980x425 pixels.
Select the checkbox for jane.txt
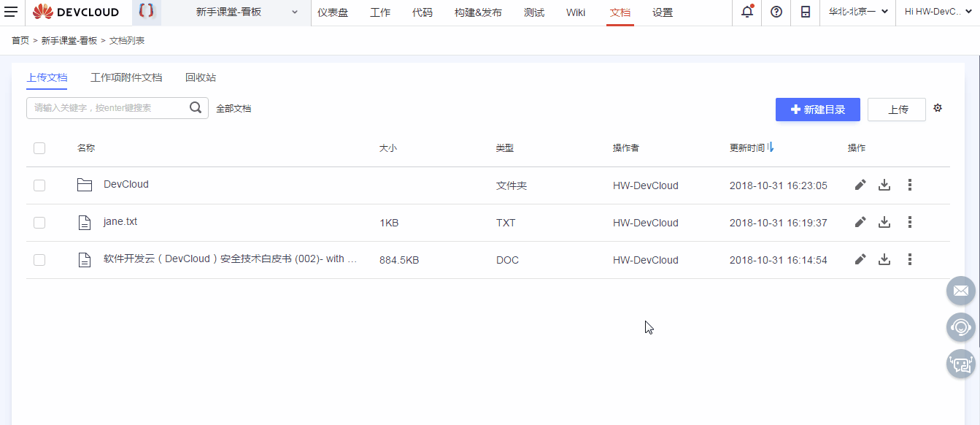coord(39,222)
